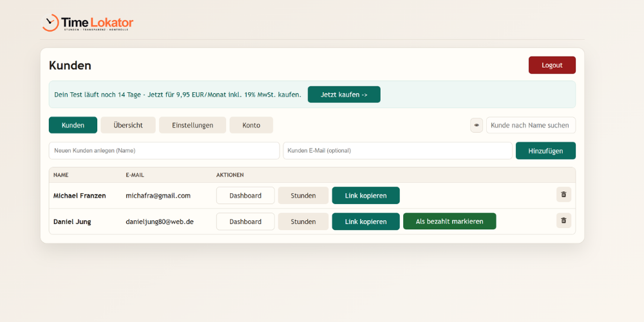Screen dimensions: 644x322
Task: Click the customer name search box
Action: tap(531, 125)
